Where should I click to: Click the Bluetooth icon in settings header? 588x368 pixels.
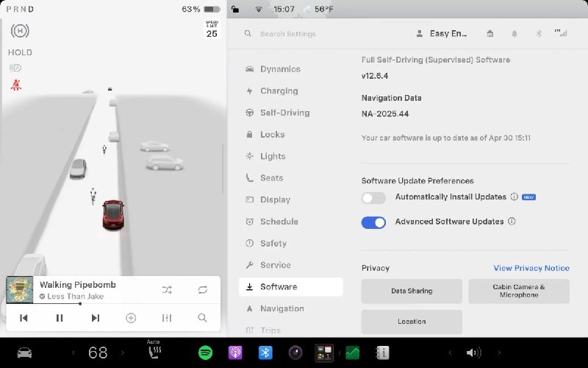coord(539,33)
